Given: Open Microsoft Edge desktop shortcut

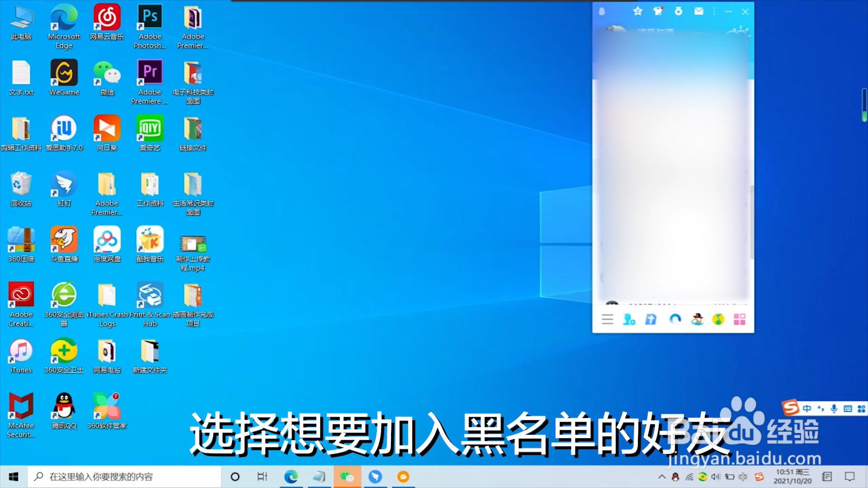Looking at the screenshot, I should [x=64, y=26].
